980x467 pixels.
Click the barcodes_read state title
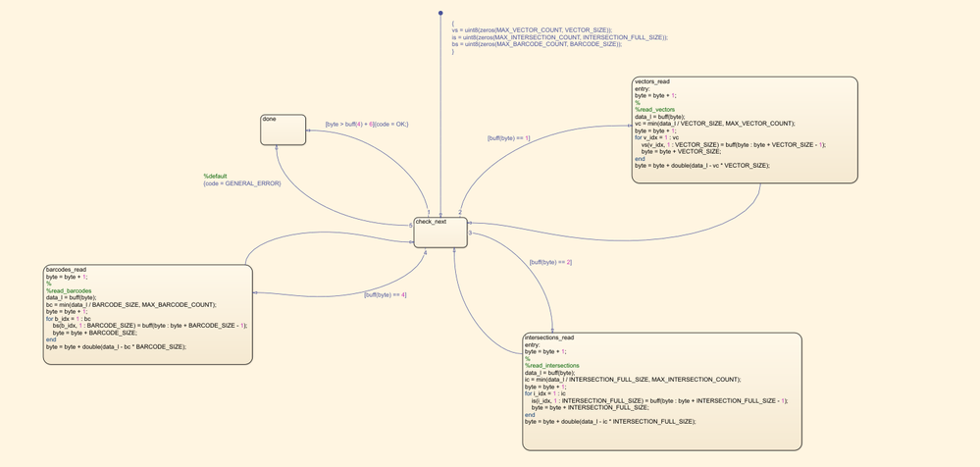coord(66,270)
